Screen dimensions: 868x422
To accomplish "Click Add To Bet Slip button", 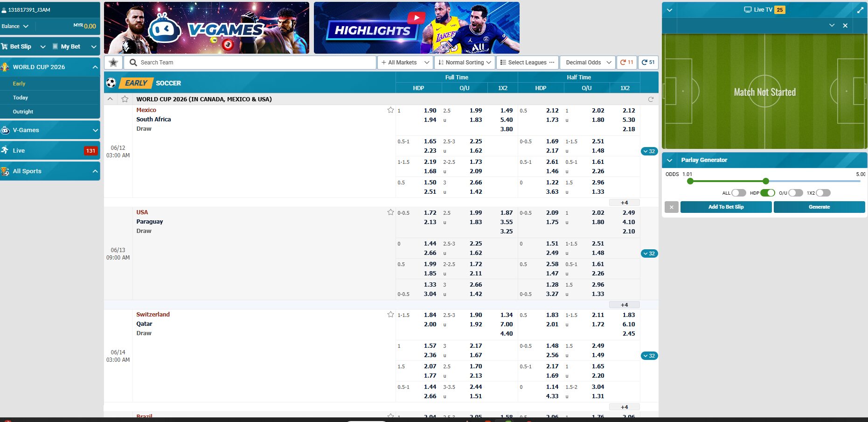I will (726, 207).
